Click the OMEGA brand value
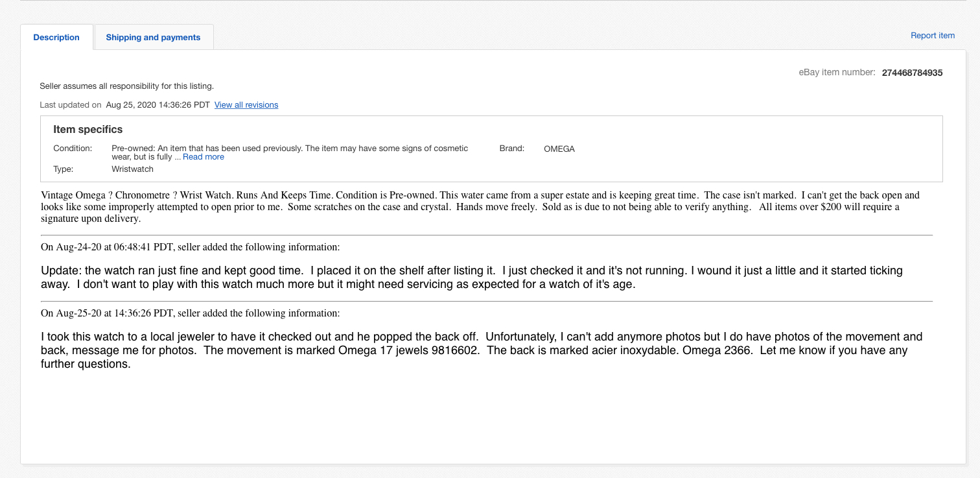The height and width of the screenshot is (478, 980). 559,149
